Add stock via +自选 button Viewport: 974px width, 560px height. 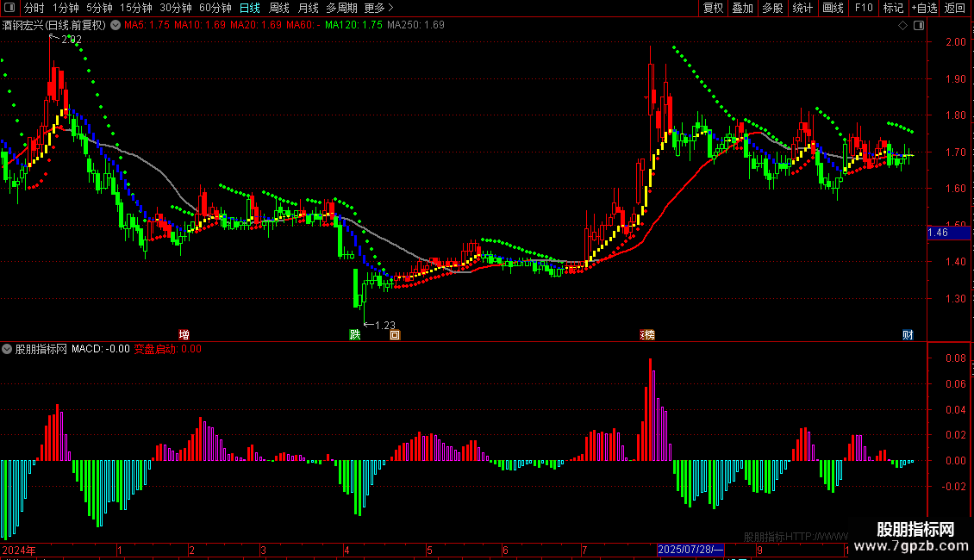point(924,8)
